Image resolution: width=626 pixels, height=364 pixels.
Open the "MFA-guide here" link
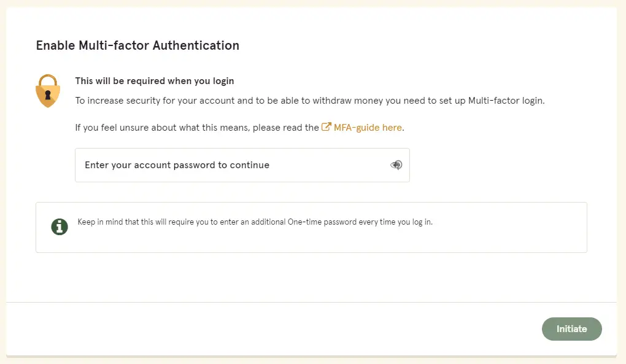pos(368,127)
